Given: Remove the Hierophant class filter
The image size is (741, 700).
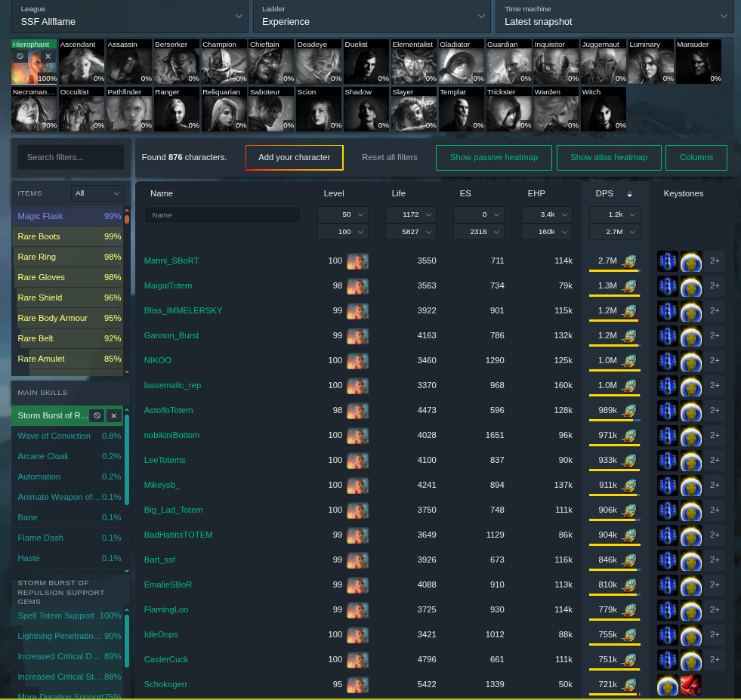Looking at the screenshot, I should click(48, 56).
